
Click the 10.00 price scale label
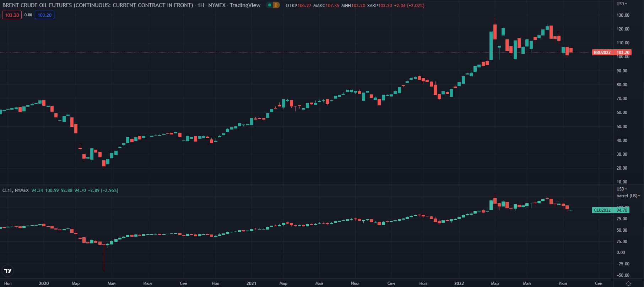click(x=623, y=182)
